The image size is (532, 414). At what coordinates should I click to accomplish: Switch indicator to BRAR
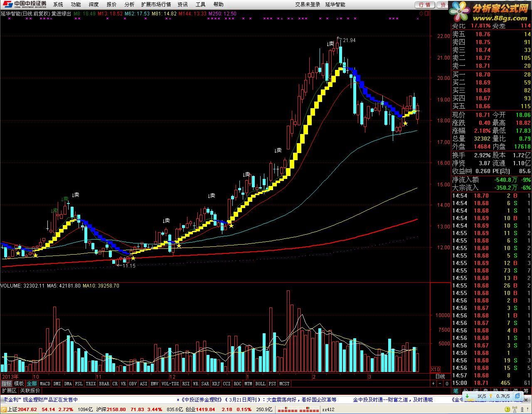coord(104,384)
